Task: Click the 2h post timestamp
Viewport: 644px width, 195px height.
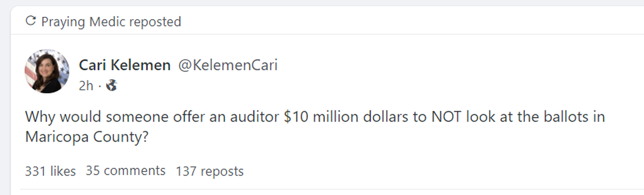Action: [86, 86]
